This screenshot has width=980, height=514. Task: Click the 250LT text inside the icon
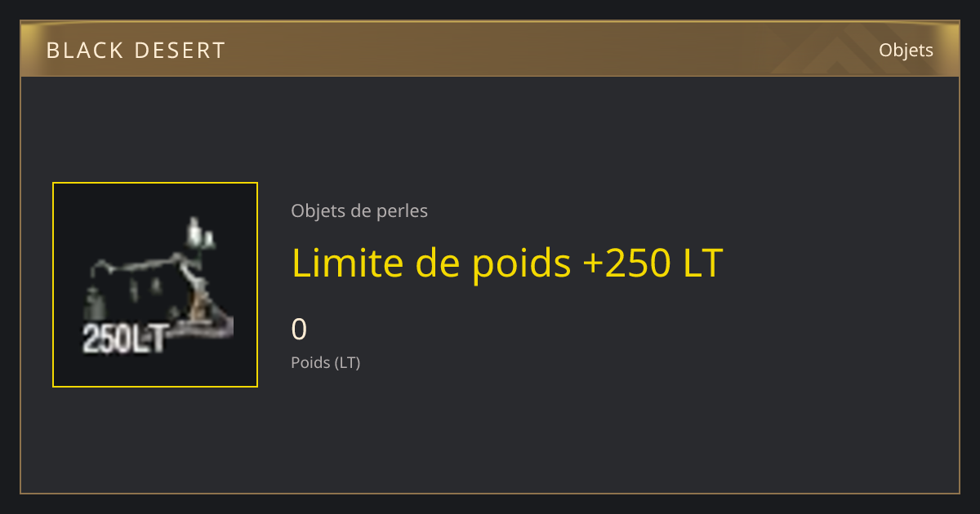click(125, 338)
